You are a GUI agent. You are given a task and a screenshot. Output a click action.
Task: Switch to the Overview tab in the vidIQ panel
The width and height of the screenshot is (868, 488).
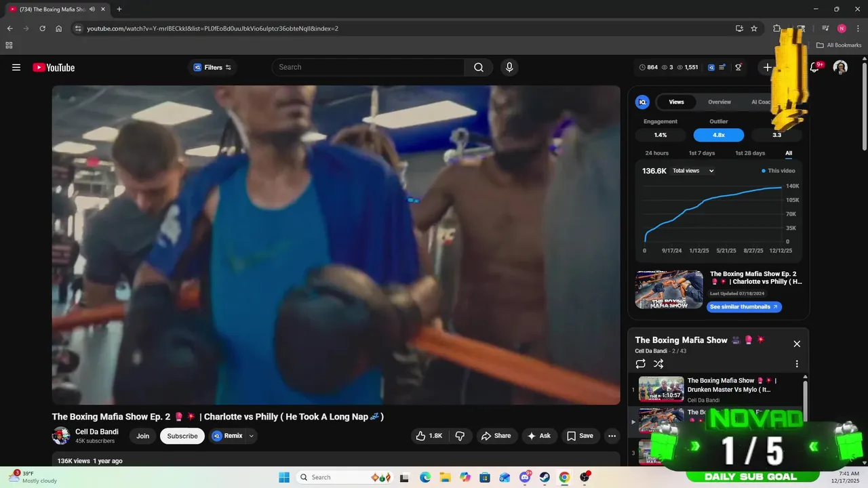tap(719, 102)
